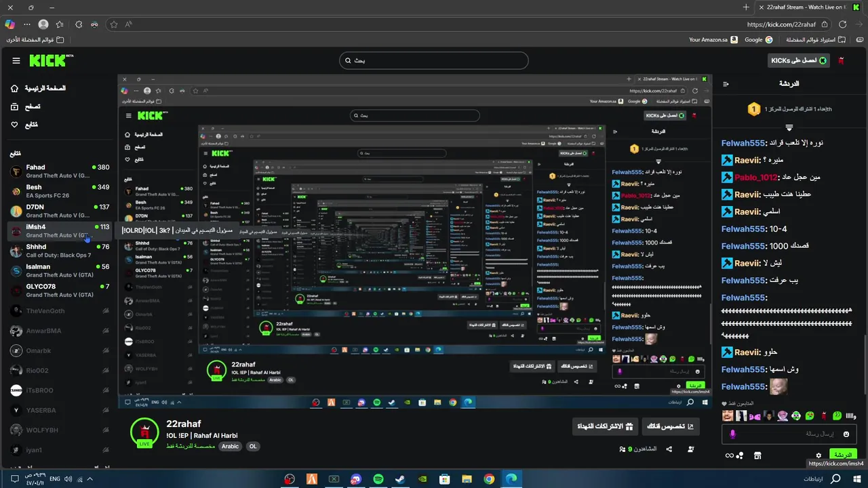Follow 22rahaf with person-plus icon

(691, 449)
